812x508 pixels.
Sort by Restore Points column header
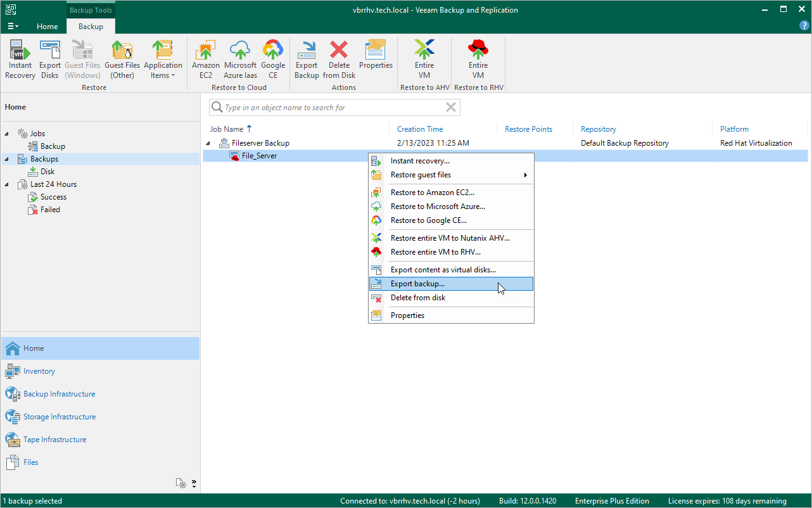tap(528, 129)
